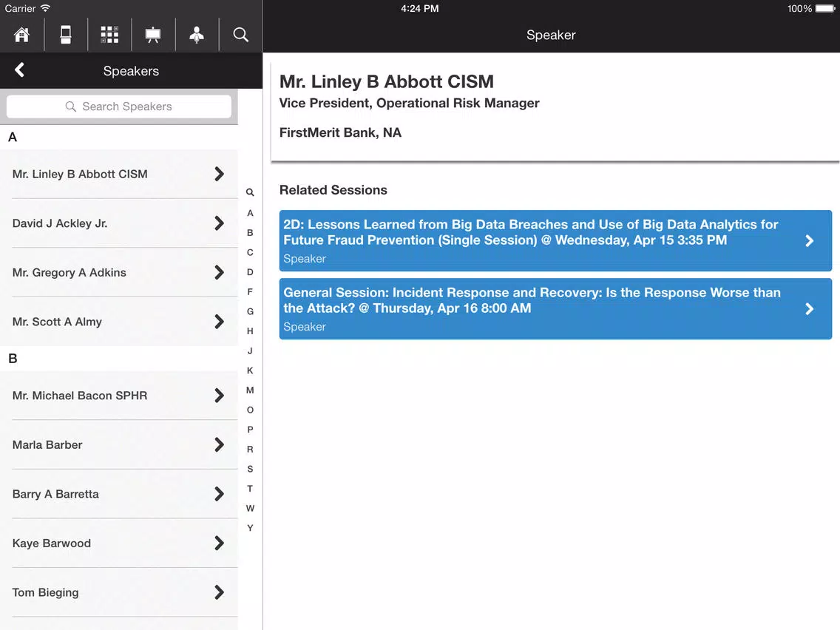Click into Search Speakers field
840x630 pixels.
[x=119, y=106]
